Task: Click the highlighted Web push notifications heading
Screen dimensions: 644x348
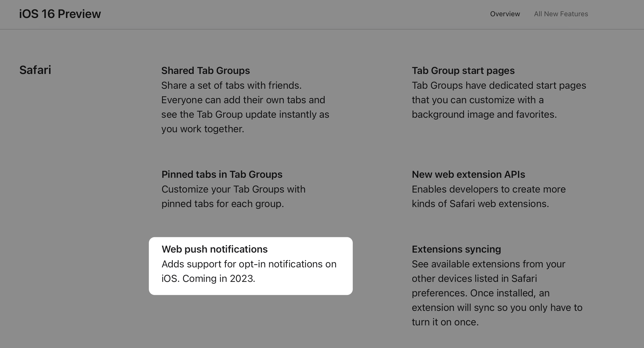Action: click(215, 249)
